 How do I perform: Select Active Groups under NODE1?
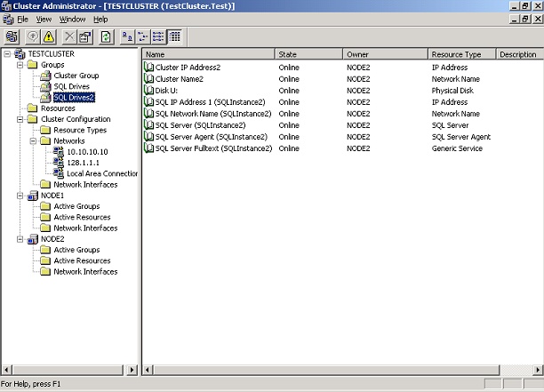76,206
